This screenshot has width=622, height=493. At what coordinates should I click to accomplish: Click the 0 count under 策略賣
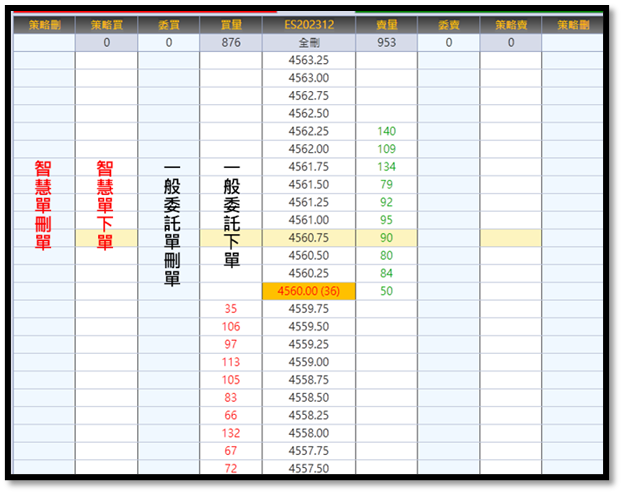pos(511,43)
